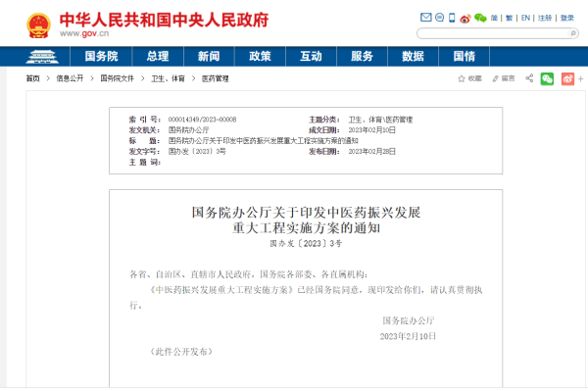
Task: Open the 总理 navigation menu
Action: (158, 57)
